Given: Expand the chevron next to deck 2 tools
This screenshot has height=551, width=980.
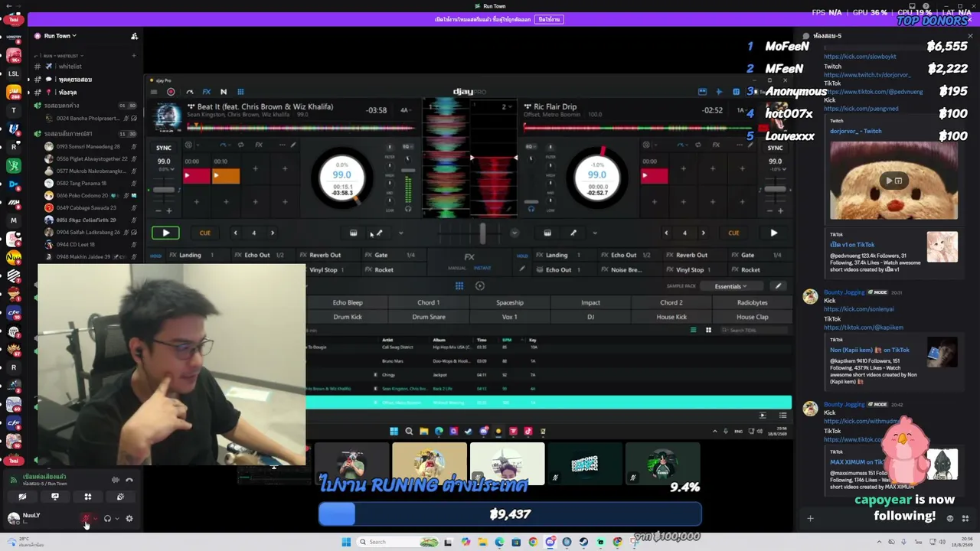Looking at the screenshot, I should [595, 233].
